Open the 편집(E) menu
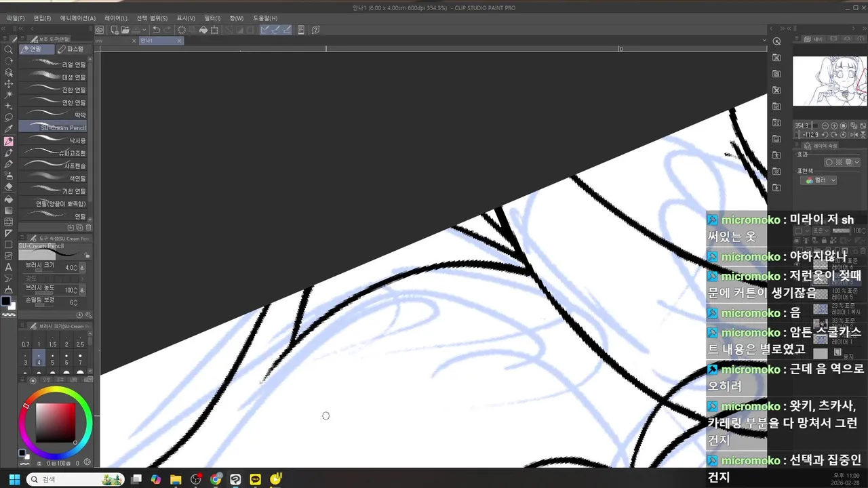This screenshot has height=488, width=868. pos(42,18)
